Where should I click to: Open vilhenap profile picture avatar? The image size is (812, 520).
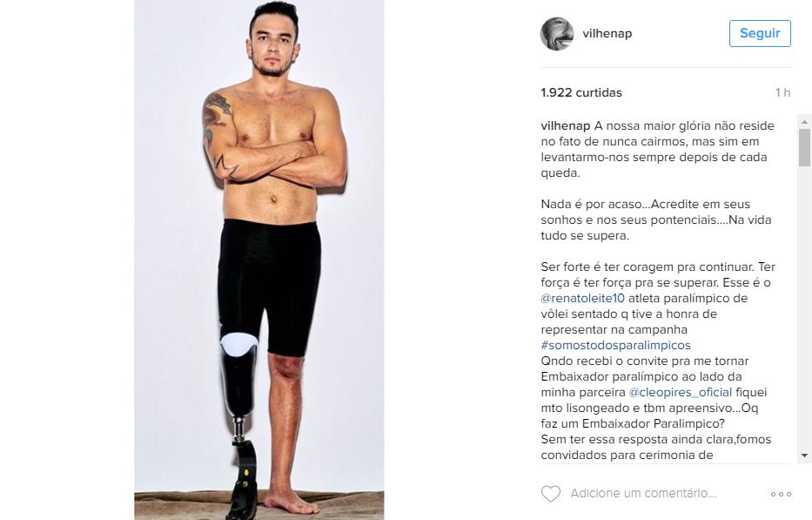[557, 34]
